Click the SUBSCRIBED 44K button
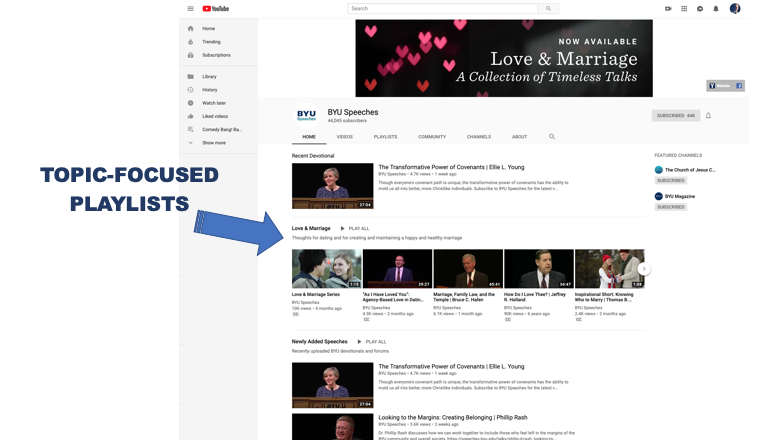 coord(676,116)
